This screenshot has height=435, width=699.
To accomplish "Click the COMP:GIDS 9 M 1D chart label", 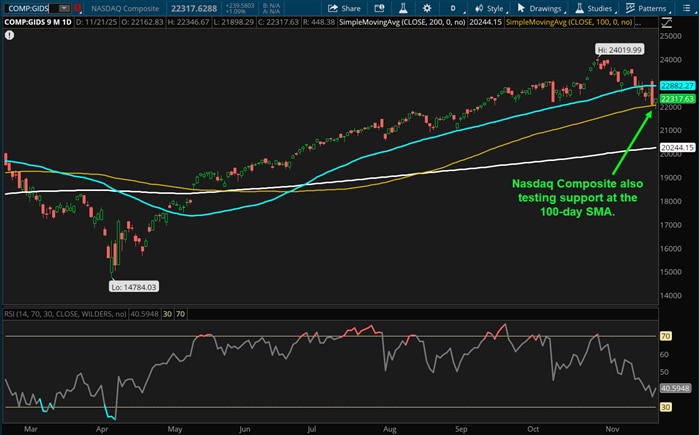I will click(38, 22).
